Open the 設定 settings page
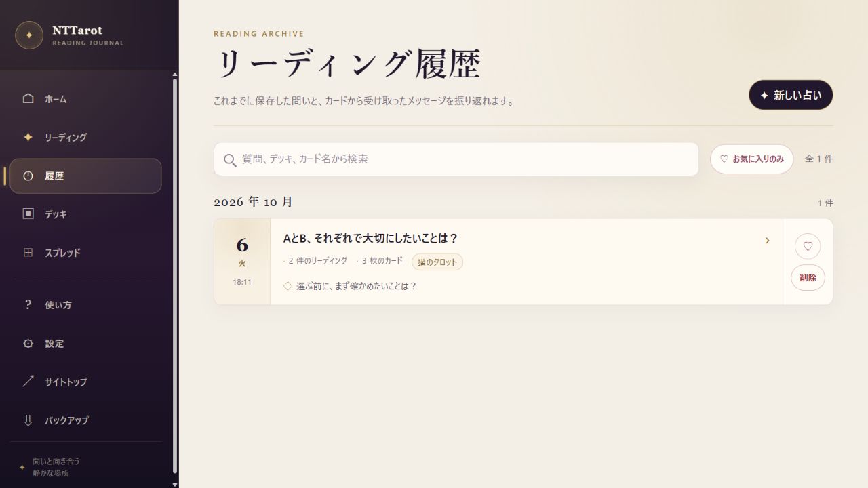The image size is (868, 488). click(x=85, y=344)
